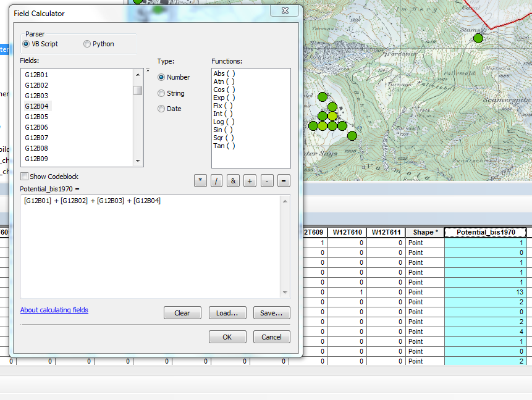Viewport: 532px width, 400px height.
Task: Click the ampersand concatenate operator button
Action: 234,181
